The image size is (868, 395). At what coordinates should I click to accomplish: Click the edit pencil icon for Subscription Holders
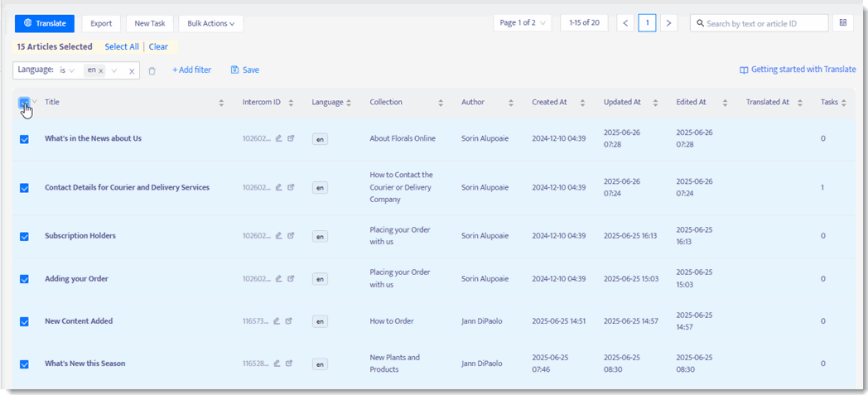click(x=278, y=235)
